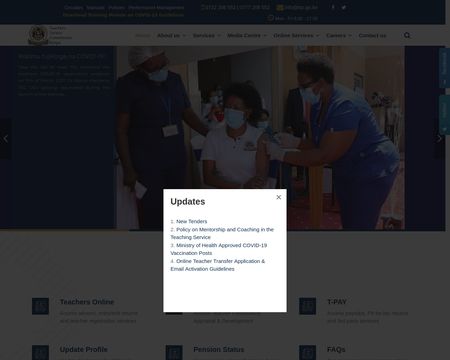Click the T-PAY icon
450x360 pixels.
(307, 306)
